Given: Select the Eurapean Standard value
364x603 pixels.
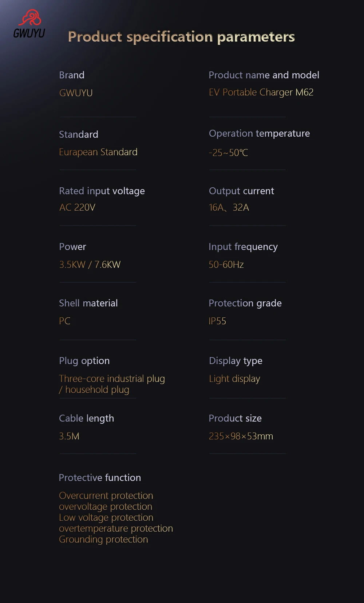Looking at the screenshot, I should (98, 152).
